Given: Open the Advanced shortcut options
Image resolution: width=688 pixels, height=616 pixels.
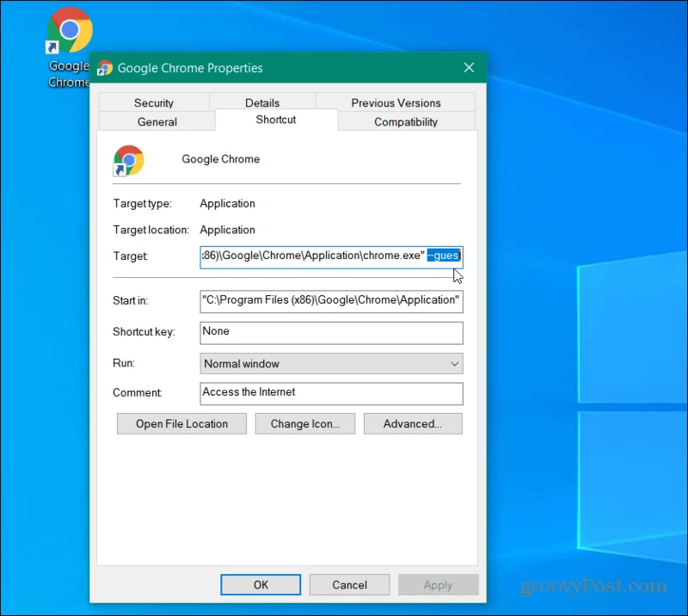Looking at the screenshot, I should tap(413, 423).
